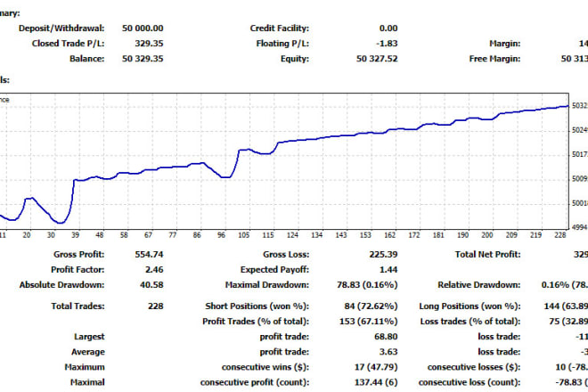
Task: Click the Profit Factor label
Action: click(78, 270)
